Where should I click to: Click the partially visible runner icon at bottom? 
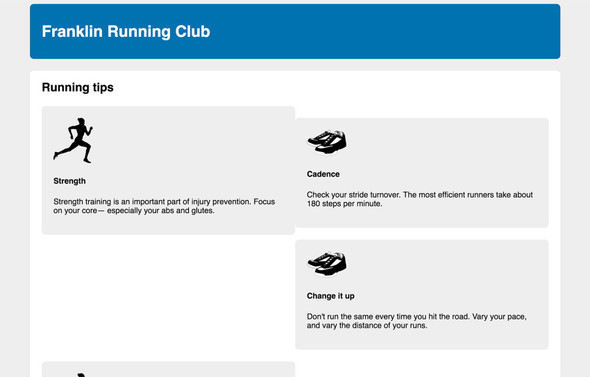coord(81,375)
